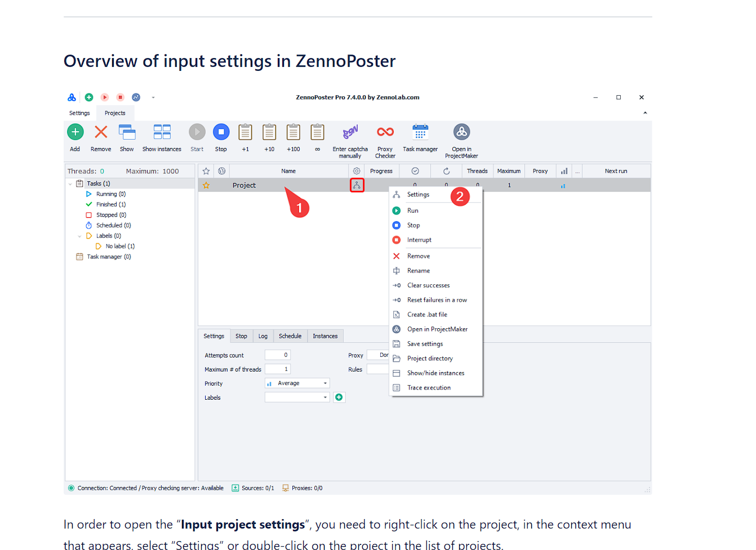Open the Log tab
This screenshot has height=550, width=756.
[x=263, y=336]
